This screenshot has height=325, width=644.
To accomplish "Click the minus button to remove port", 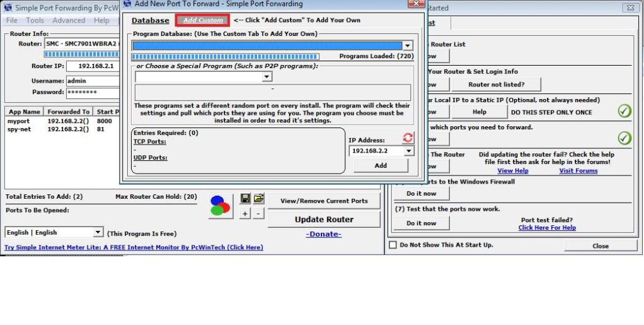I will (258, 214).
